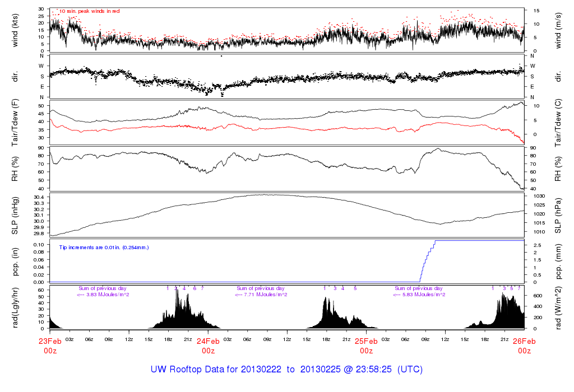Screen dimensions: 574x392
Task: Click the 'rad(Lgly/hr)' axis label
Action: (15, 308)
